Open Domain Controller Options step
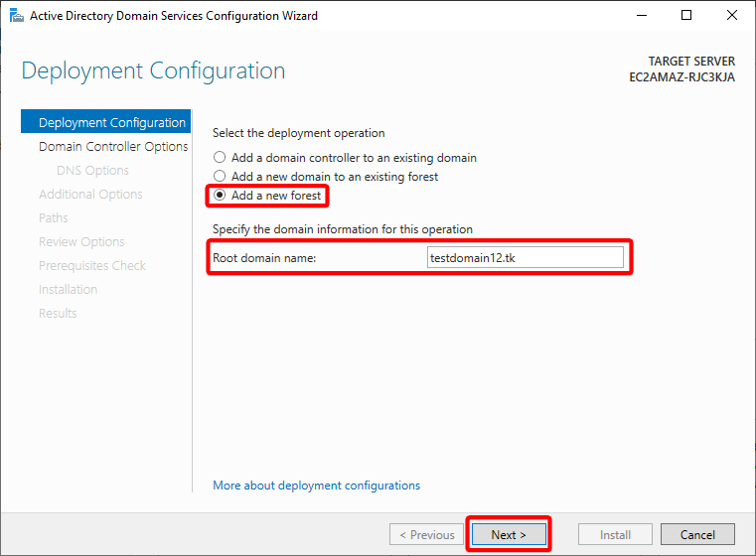Viewport: 756px width, 556px height. pyautogui.click(x=113, y=147)
